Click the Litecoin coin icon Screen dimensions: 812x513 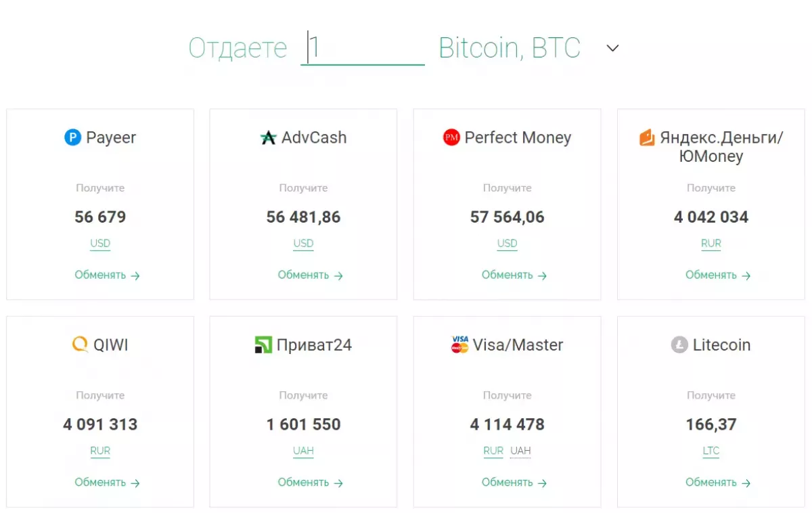[x=679, y=345]
